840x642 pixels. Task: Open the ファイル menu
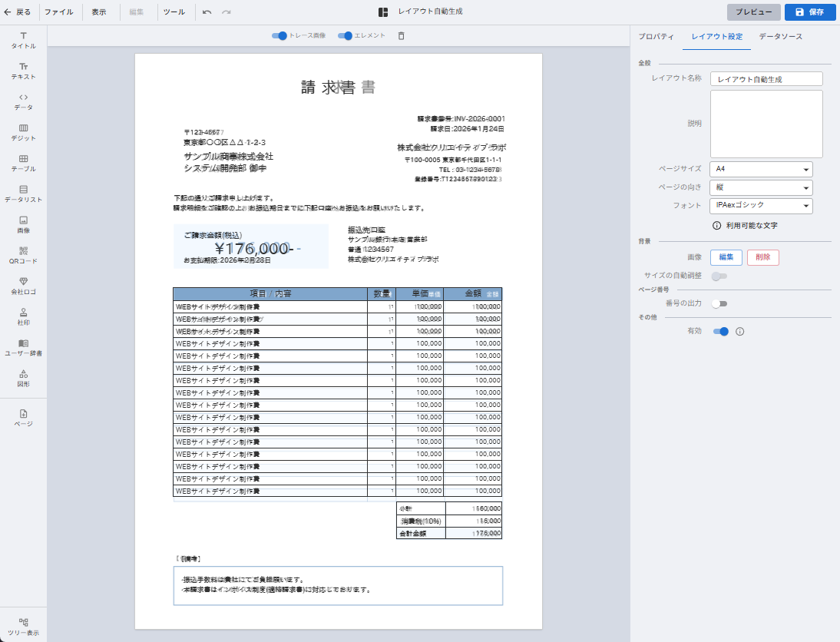pos(59,12)
